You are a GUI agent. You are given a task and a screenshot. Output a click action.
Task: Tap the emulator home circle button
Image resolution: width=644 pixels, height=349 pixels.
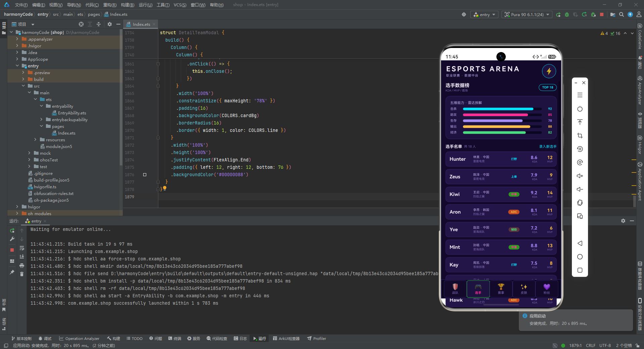click(580, 257)
